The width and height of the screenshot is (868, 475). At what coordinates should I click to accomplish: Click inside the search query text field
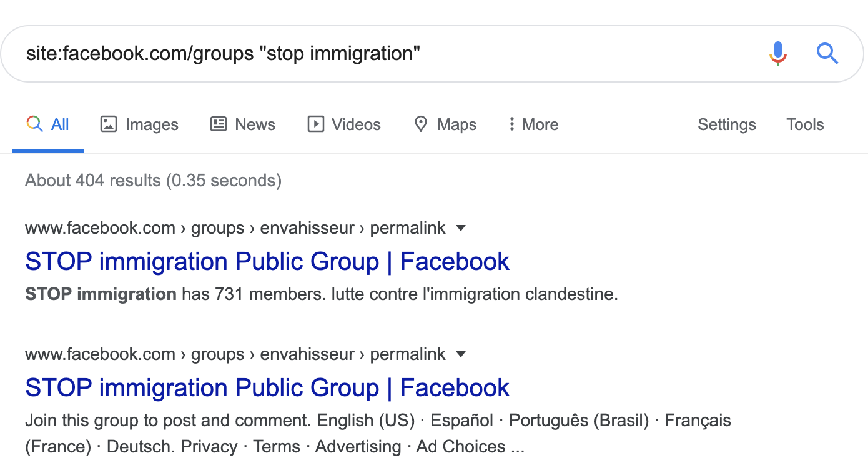[375, 54]
